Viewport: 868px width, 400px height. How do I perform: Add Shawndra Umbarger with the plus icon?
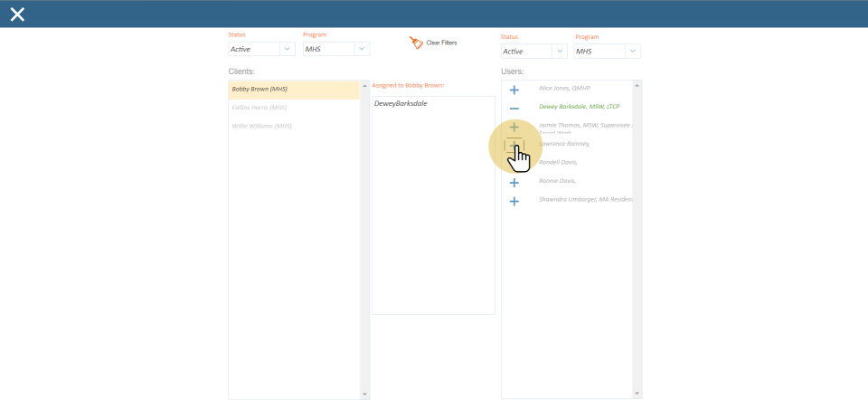pos(514,201)
